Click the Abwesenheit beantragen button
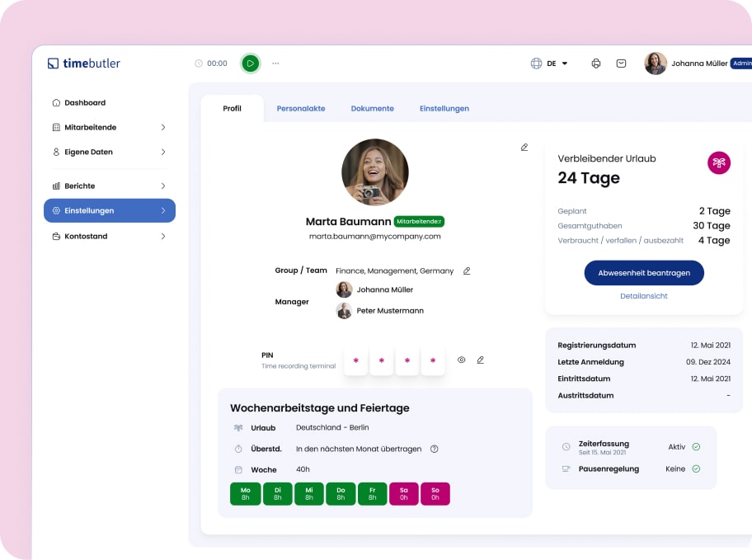 644,273
